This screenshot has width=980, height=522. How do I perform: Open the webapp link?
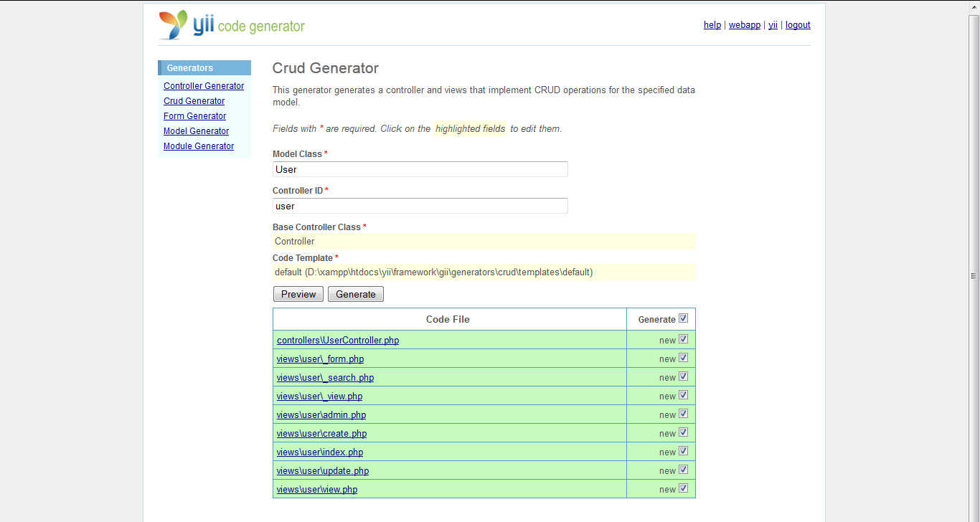point(744,24)
